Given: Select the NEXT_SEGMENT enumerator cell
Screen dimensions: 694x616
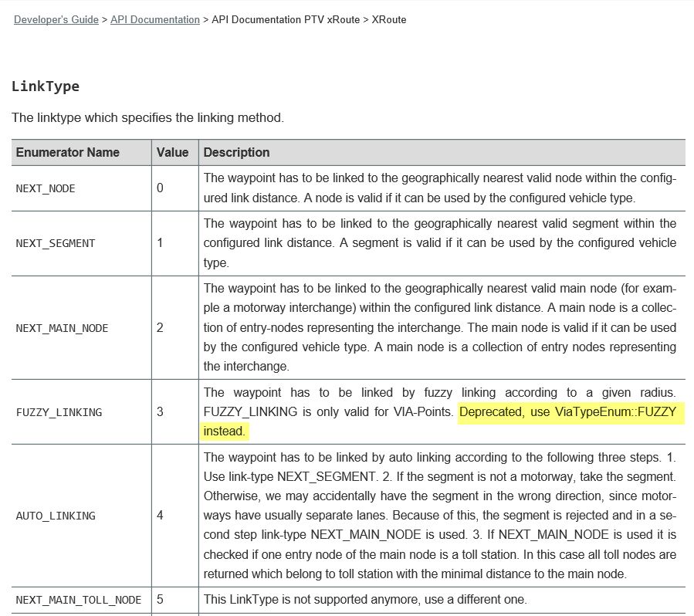Looking at the screenshot, I should point(56,243).
